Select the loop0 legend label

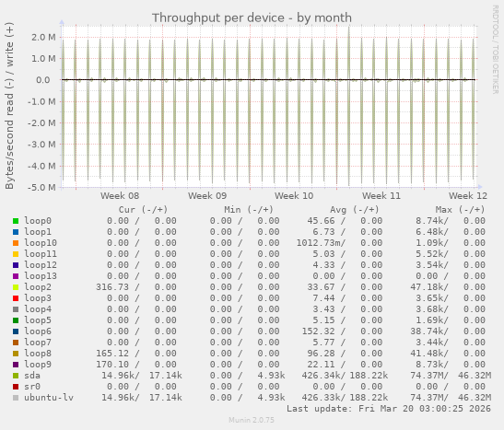[x=38, y=221]
